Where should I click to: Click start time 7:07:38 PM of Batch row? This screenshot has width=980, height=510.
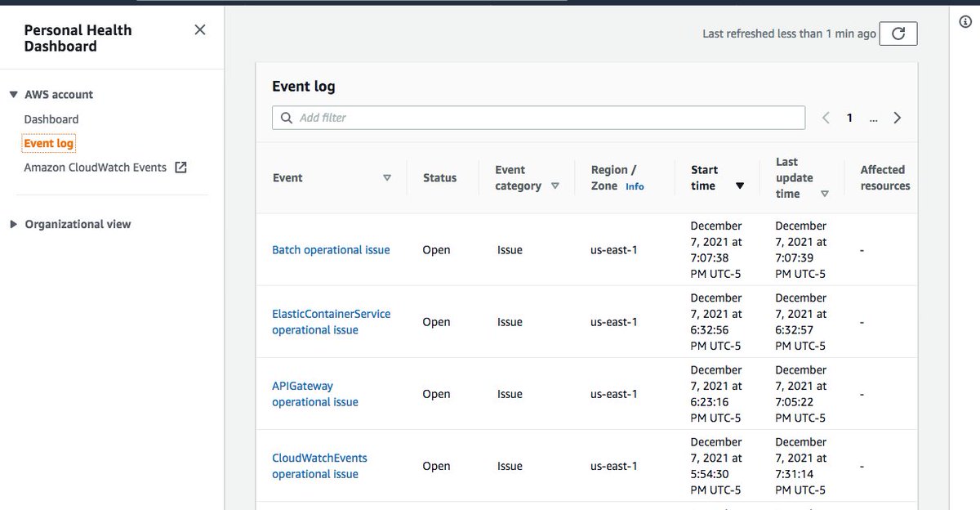click(x=716, y=250)
